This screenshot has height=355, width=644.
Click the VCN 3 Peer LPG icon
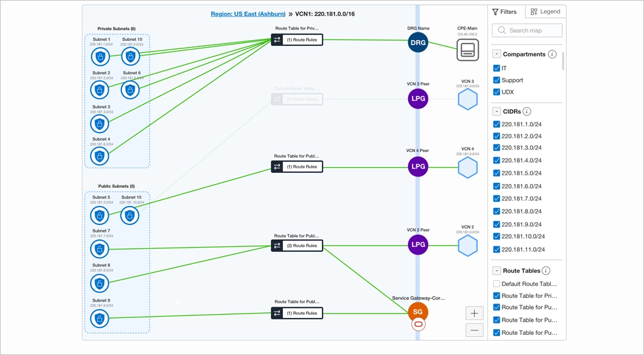[x=418, y=99]
